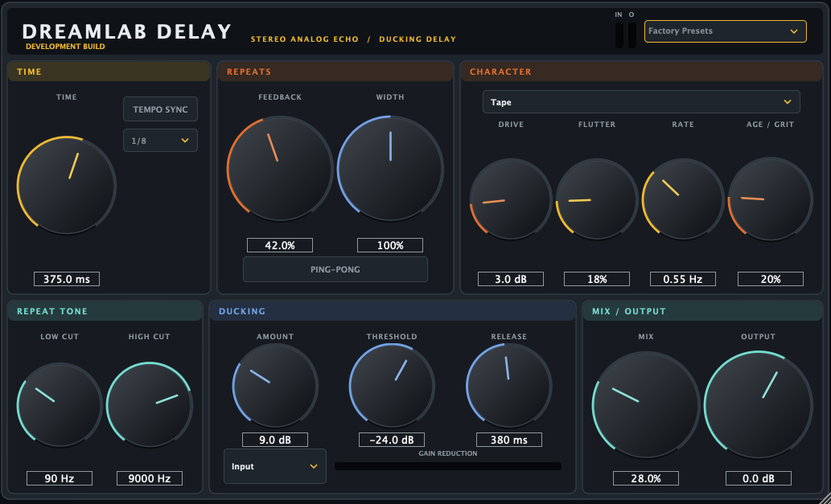Click the 100% width value field
The height and width of the screenshot is (504, 831).
(x=390, y=245)
